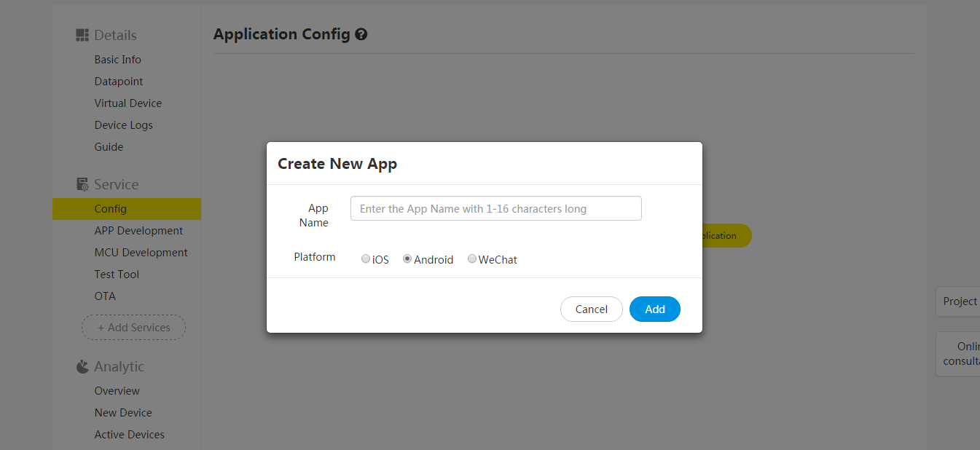Open the OTA section
The image size is (980, 450).
point(105,296)
